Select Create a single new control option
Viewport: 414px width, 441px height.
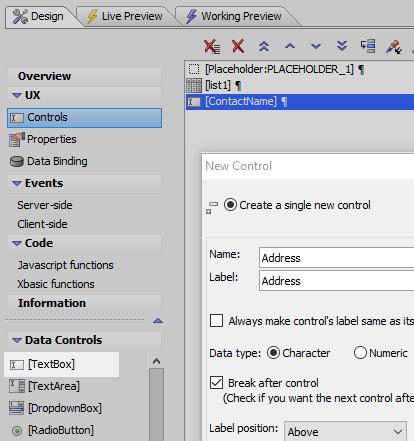[231, 205]
